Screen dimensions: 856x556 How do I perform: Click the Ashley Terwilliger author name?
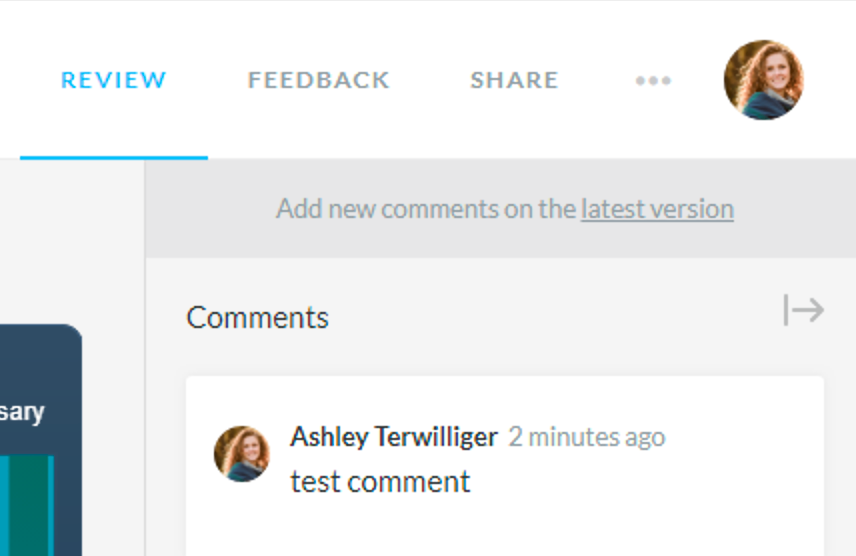(x=393, y=437)
